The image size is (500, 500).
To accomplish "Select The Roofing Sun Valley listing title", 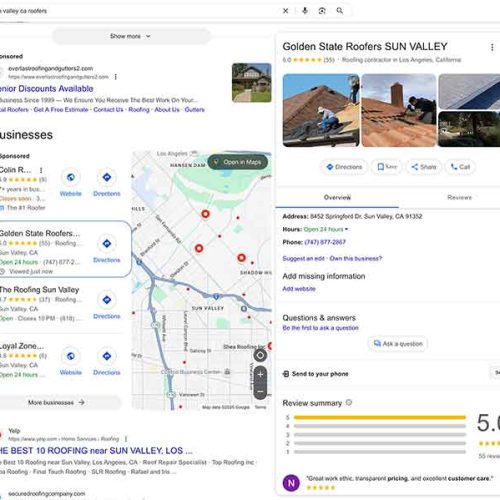I will (x=40, y=290).
